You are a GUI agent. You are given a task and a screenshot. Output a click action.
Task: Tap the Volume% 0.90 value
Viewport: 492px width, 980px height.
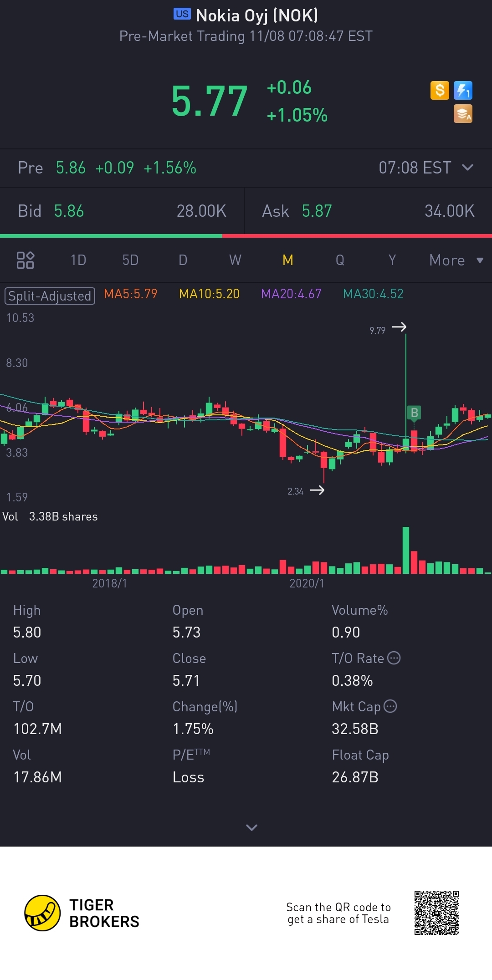346,632
